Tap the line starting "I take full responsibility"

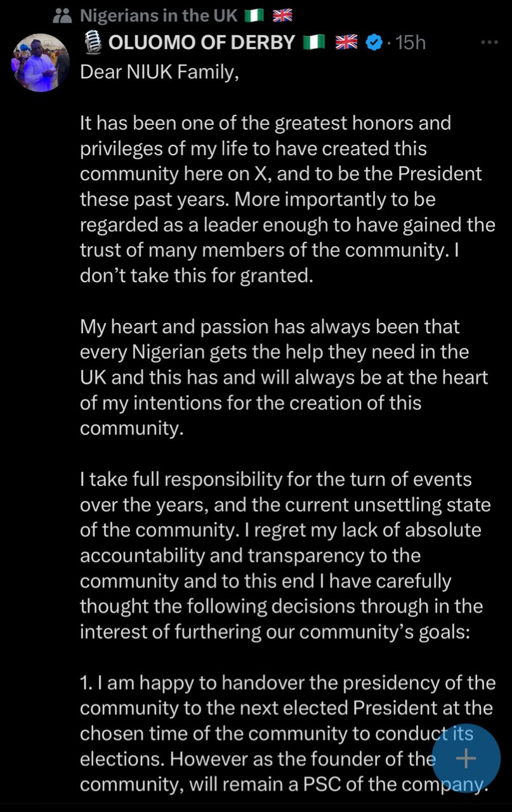(275, 479)
